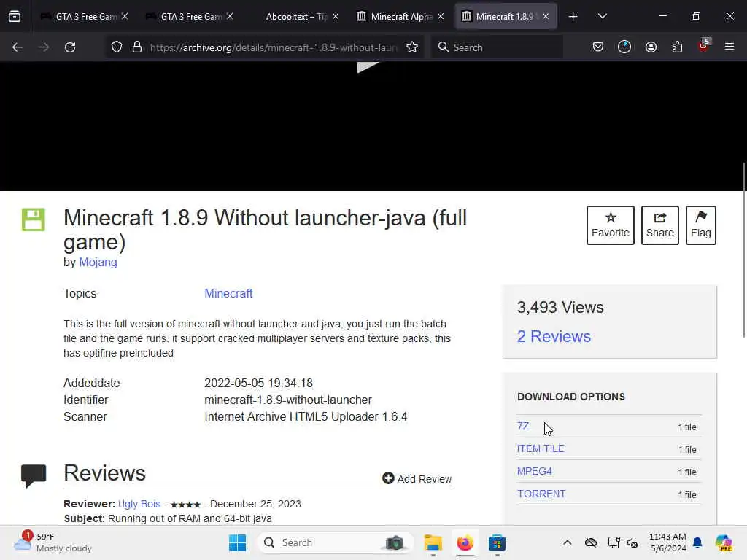Open reviewer Ugly Bois profile

click(x=139, y=504)
